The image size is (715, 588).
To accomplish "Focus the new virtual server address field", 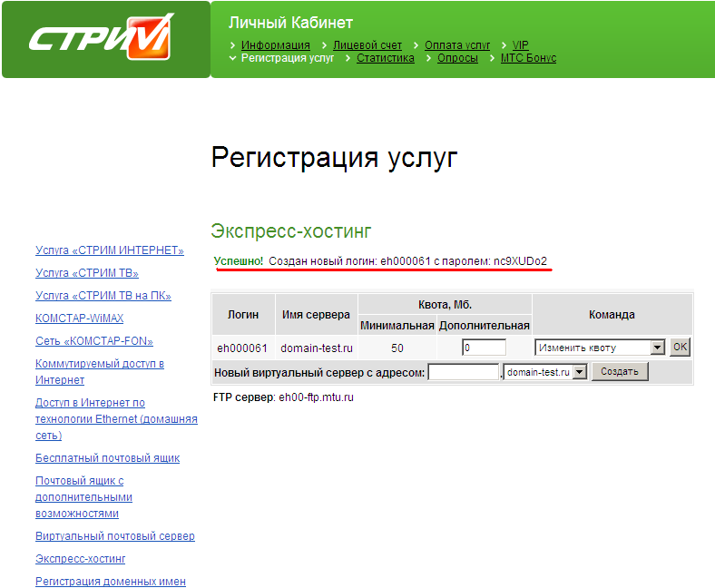I will (464, 372).
